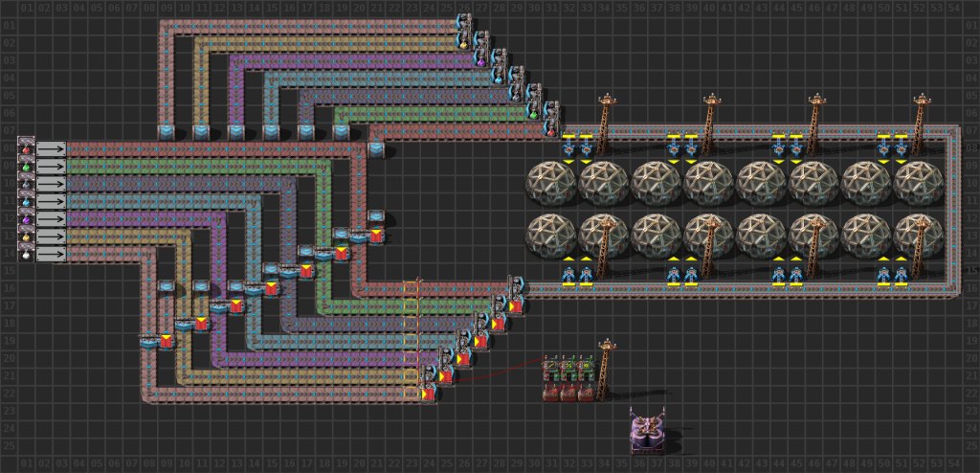Select the top splitter with the green flask filter

coord(534,103)
